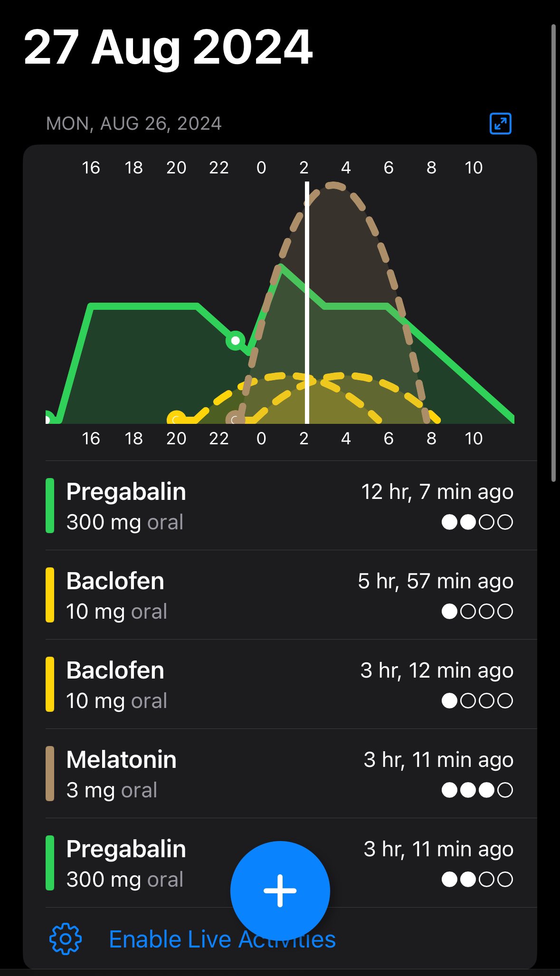560x976 pixels.
Task: Tap the rating dots for Baclofen 5 hr entry
Action: (x=477, y=612)
